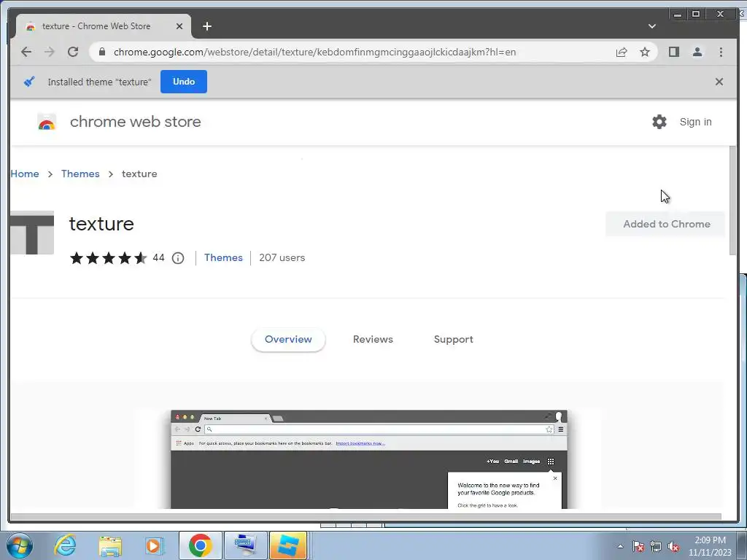Click the muted volume tray icon
The width and height of the screenshot is (747, 560).
pos(673,546)
